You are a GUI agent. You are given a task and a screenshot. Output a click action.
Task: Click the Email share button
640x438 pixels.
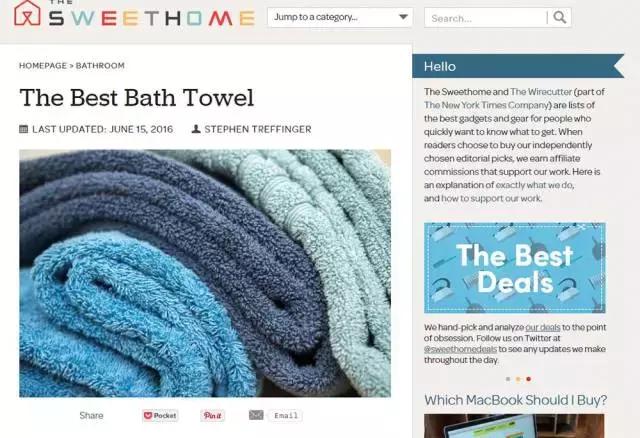click(286, 416)
